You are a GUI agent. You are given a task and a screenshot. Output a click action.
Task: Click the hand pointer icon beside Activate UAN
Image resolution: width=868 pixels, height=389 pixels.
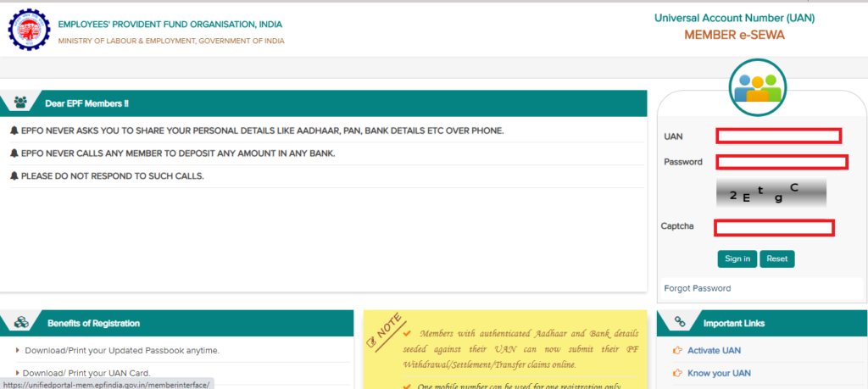click(677, 350)
